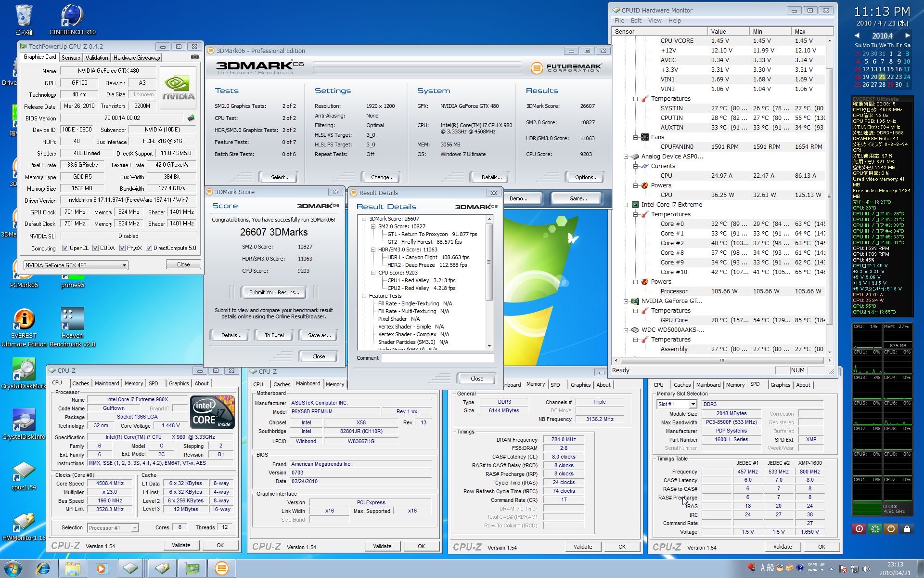Screen dimensions: 924x578
Task: Click the Select... button under Tests
Action: pyautogui.click(x=280, y=177)
